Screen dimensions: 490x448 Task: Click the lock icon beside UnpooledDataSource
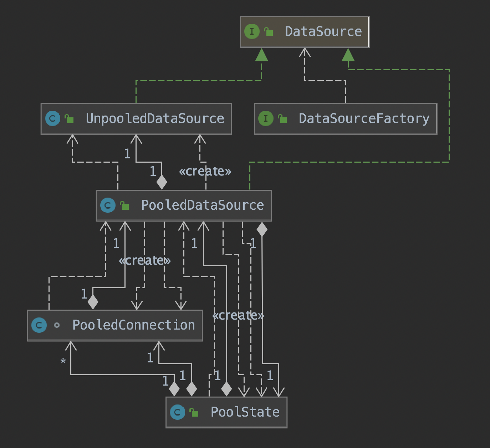69,118
